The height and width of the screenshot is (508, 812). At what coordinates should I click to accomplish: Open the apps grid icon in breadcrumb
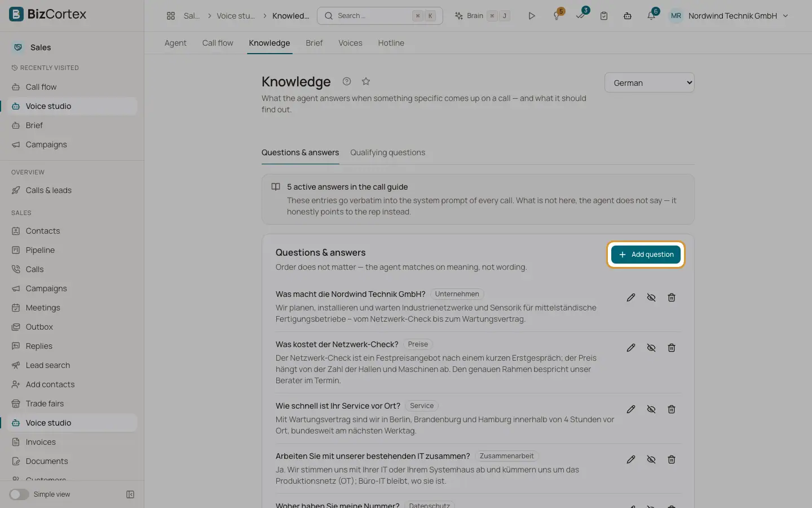[171, 16]
